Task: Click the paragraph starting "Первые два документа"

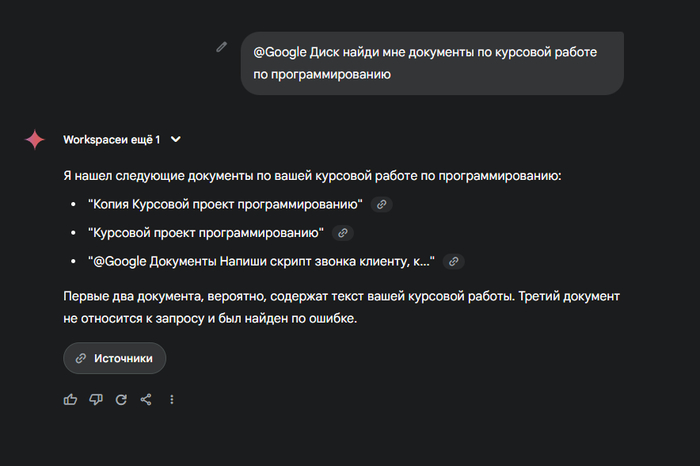Action: coord(341,308)
